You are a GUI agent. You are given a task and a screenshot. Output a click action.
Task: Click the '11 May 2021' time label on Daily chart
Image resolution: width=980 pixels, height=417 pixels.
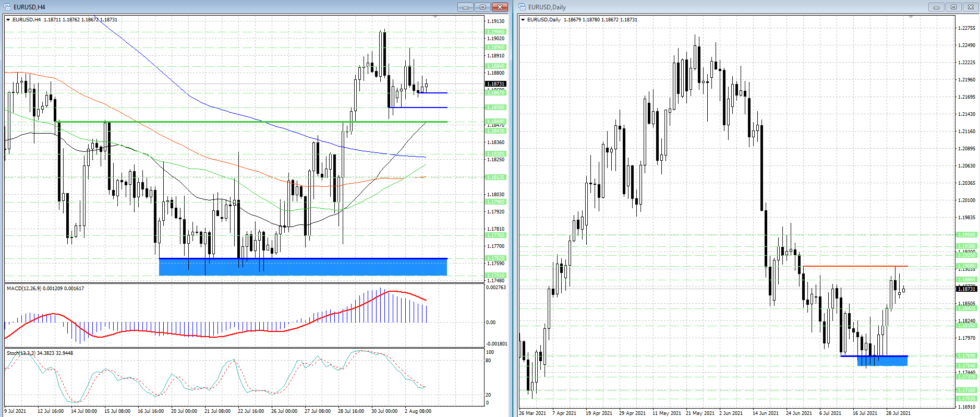667,413
